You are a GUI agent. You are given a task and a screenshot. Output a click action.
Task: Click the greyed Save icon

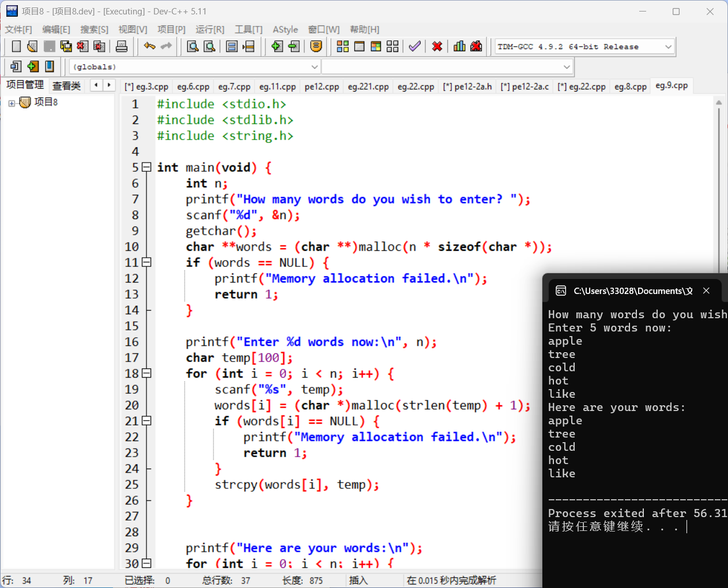[x=50, y=46]
